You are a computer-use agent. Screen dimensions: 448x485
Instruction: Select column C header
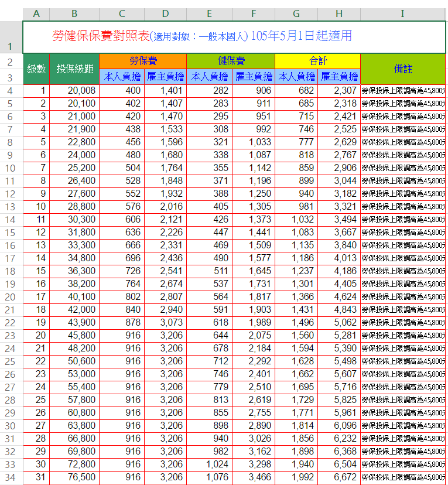tap(122, 14)
